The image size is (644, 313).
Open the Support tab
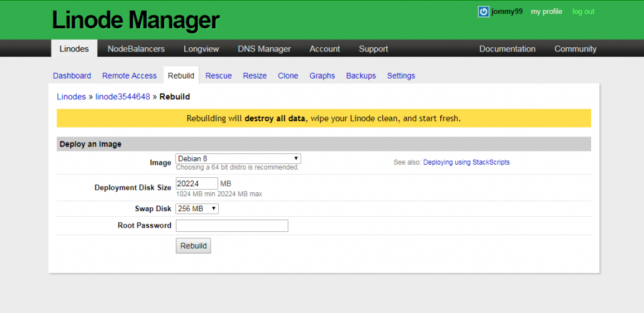[374, 49]
